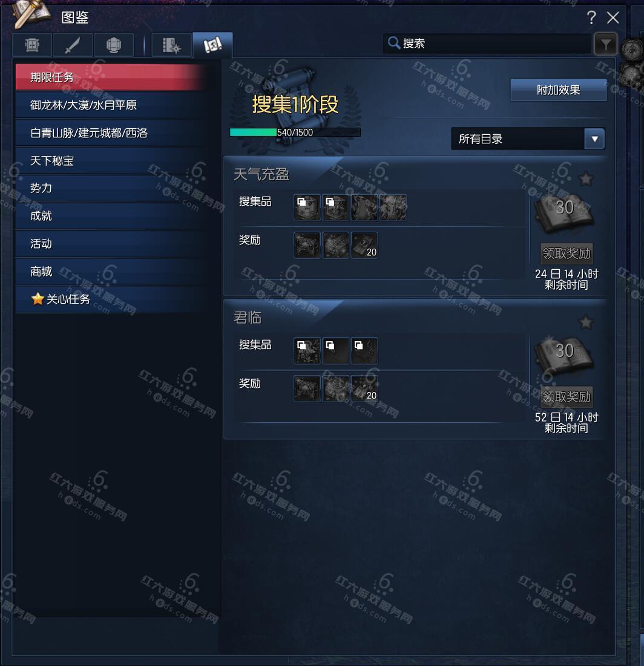
Task: Click the search filter funnel icon
Action: pos(606,44)
